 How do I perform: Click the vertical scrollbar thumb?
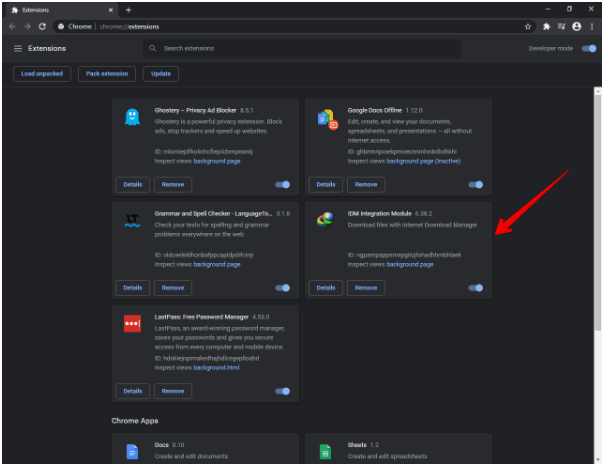tap(598, 213)
